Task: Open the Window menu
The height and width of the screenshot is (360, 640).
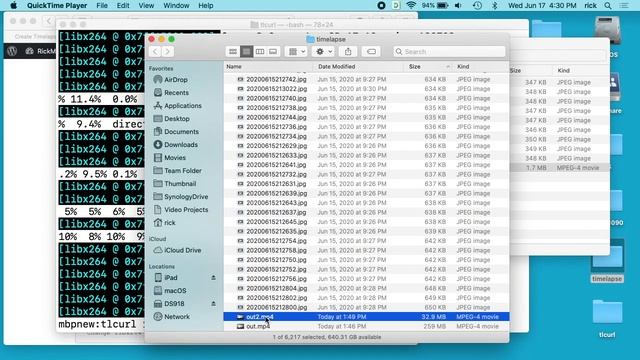Action: click(176, 6)
